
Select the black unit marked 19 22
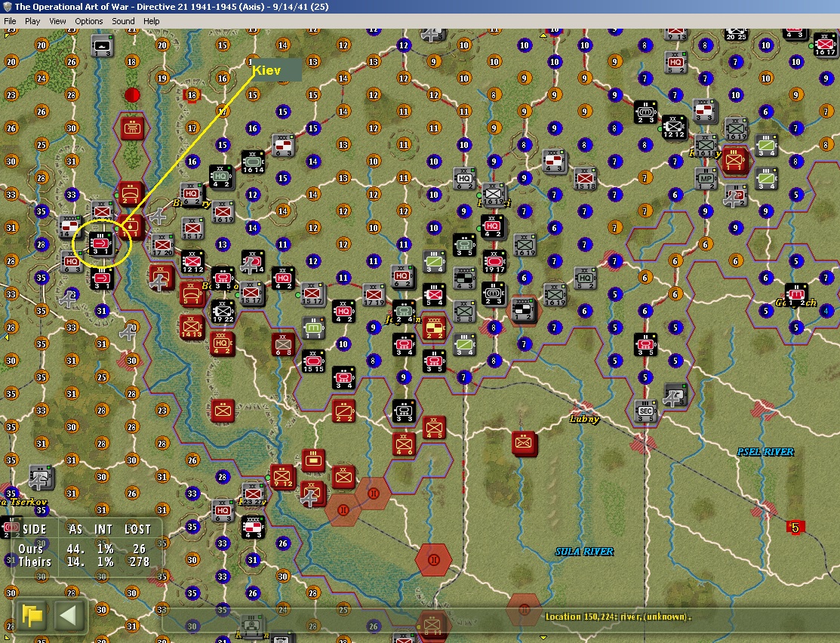[223, 312]
